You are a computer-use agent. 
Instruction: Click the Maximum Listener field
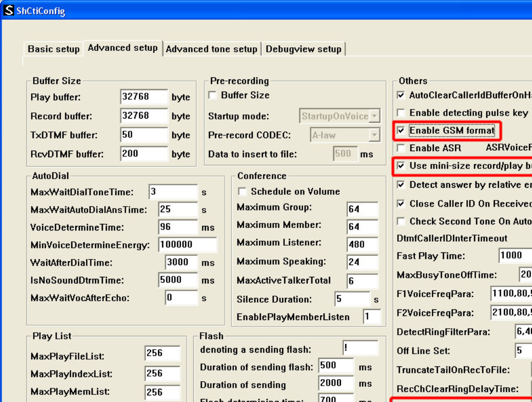click(362, 244)
